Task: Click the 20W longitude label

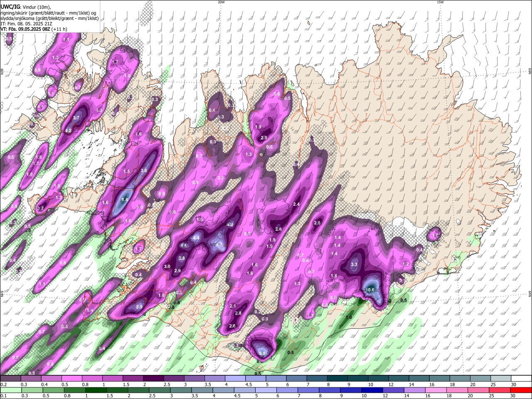Action: 221,2
